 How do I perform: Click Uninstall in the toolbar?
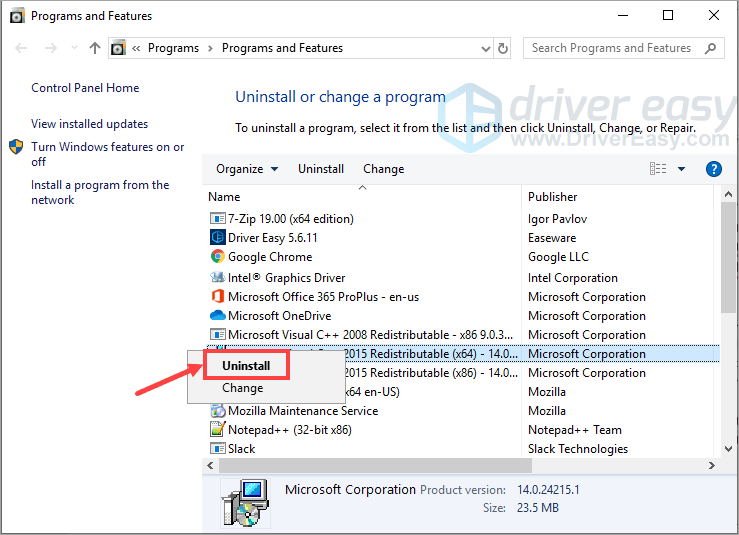pos(321,169)
